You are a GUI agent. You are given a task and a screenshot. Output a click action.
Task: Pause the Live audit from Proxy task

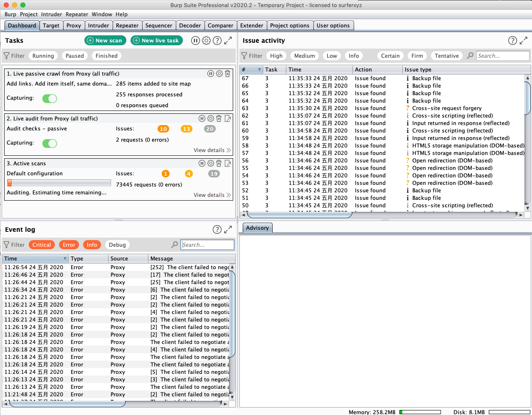tap(202, 118)
